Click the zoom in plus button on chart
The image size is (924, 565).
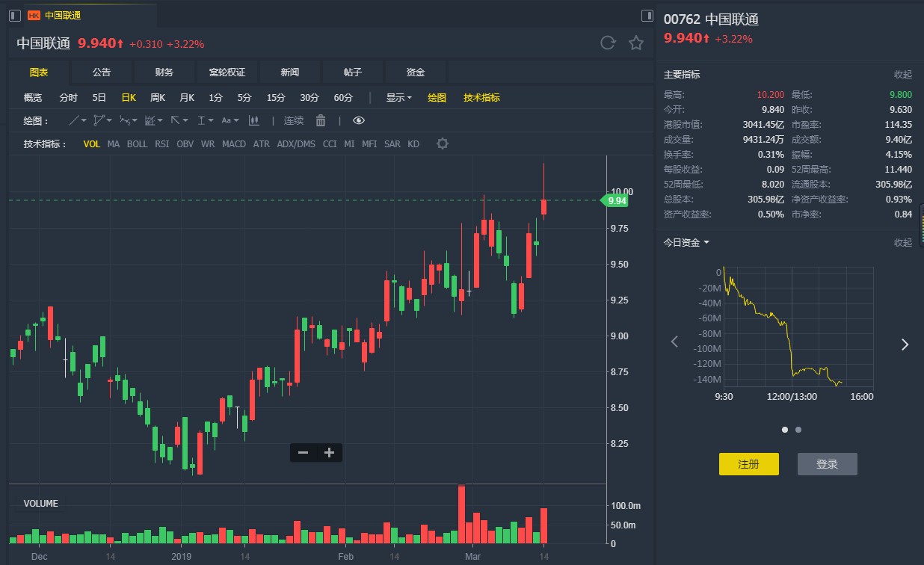pyautogui.click(x=329, y=452)
